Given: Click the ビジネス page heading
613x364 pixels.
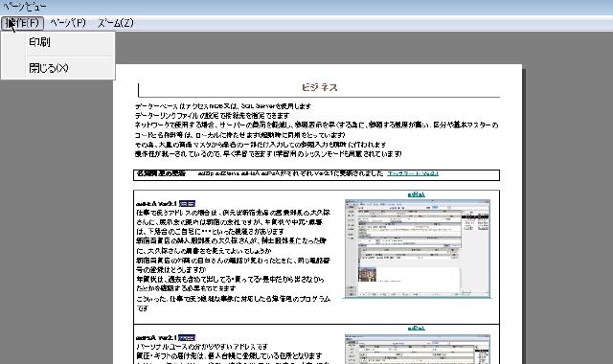Looking at the screenshot, I should (x=319, y=87).
